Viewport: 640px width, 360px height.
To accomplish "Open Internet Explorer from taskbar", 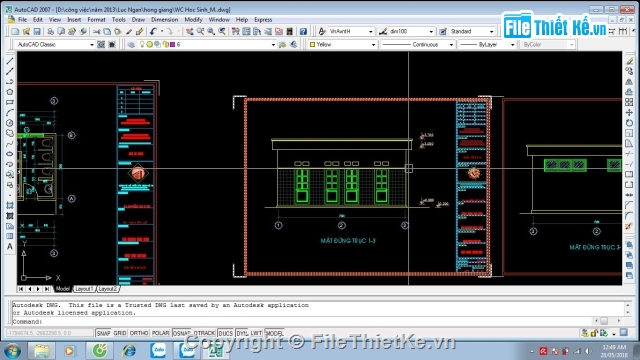I will pyautogui.click(x=129, y=351).
